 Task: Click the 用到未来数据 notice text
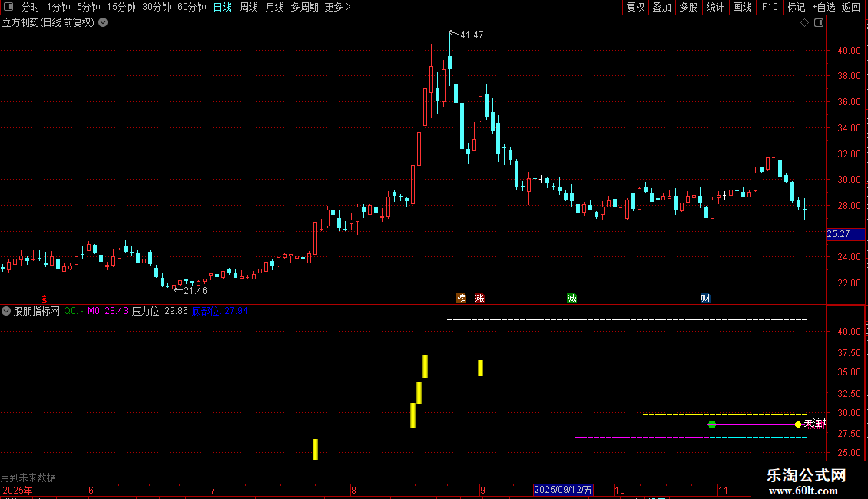(x=28, y=478)
